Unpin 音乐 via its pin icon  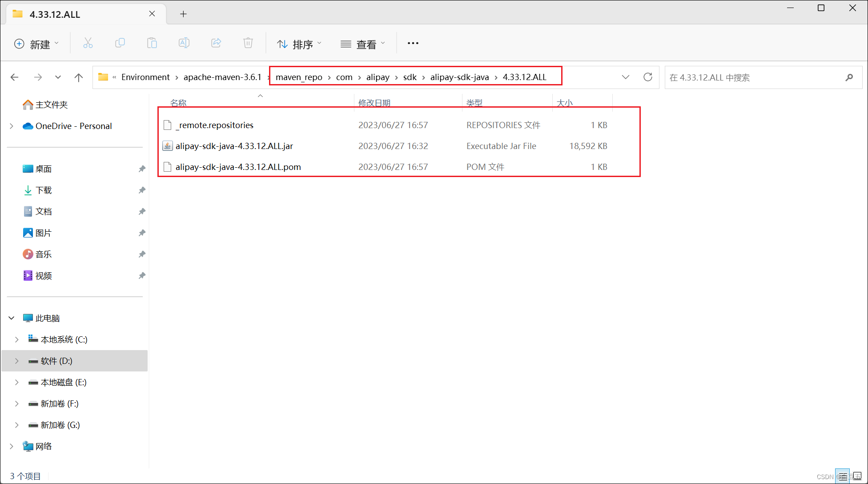(142, 254)
